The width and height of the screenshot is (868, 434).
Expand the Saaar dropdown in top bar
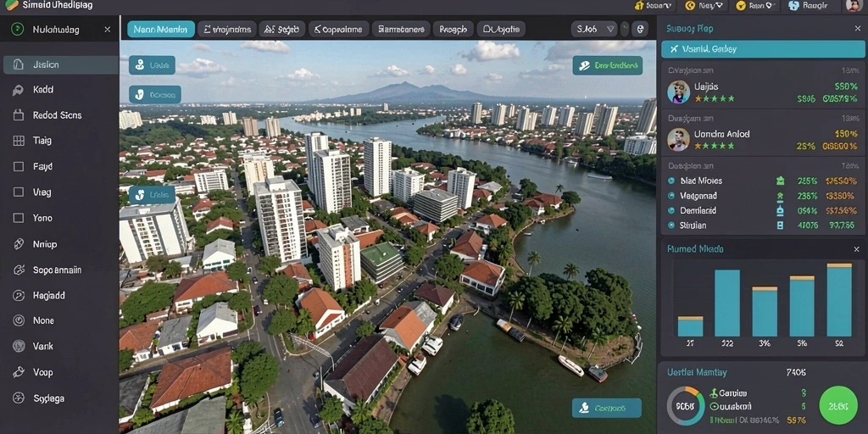pyautogui.click(x=654, y=6)
